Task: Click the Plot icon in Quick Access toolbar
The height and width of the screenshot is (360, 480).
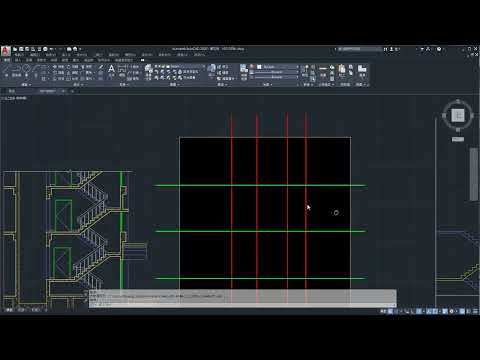Action: click(45, 49)
